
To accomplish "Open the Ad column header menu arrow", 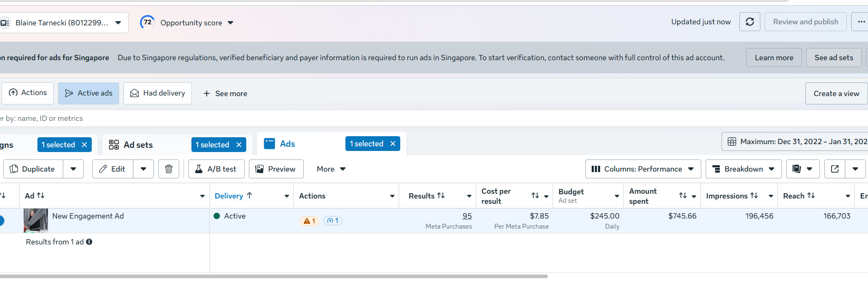I will (x=202, y=196).
